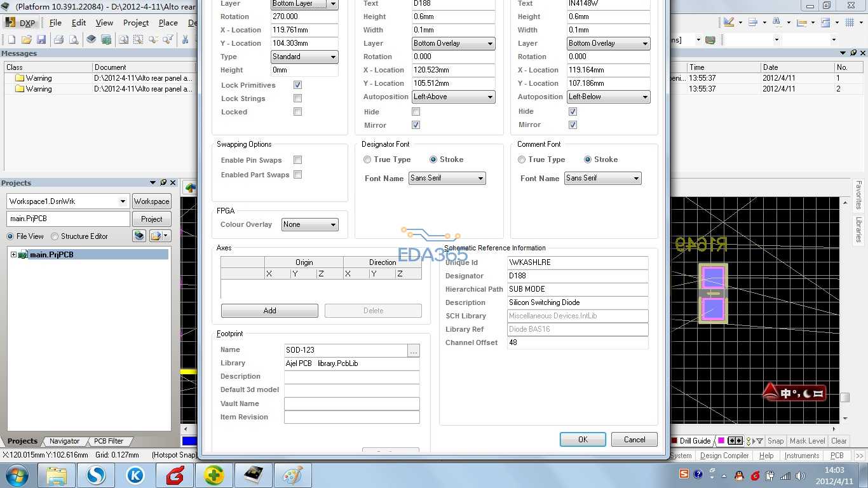
Task: Open the Paint app in the taskbar
Action: click(292, 475)
